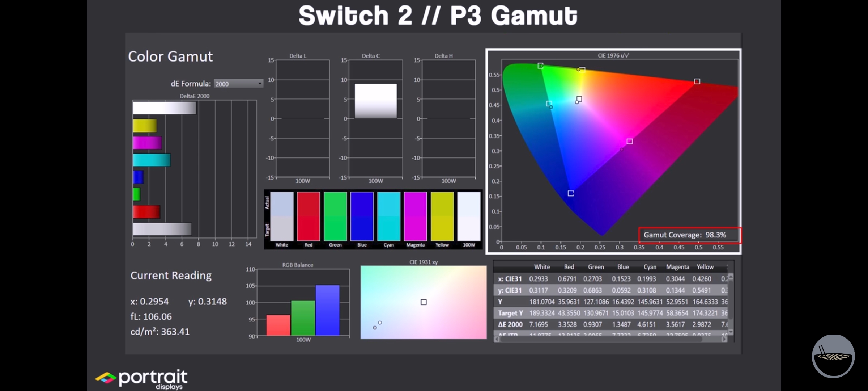Click the blue primary target square in CIE 1976

pos(571,193)
